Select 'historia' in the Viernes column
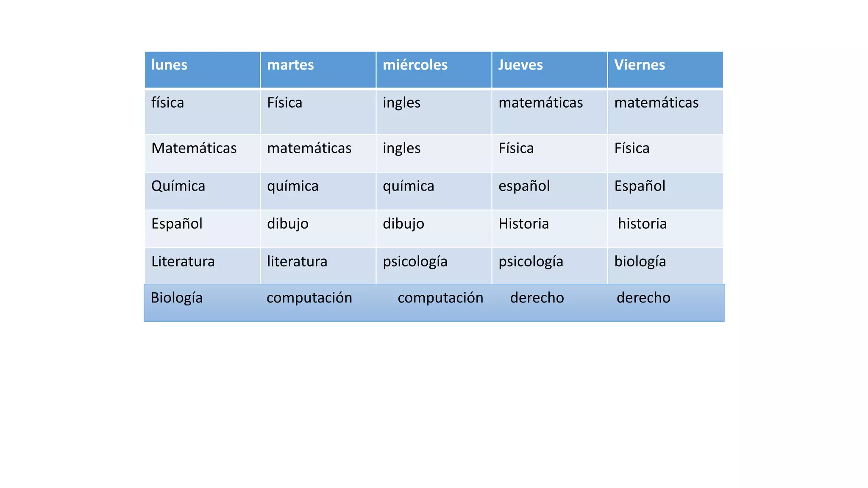868x488 pixels. point(642,224)
